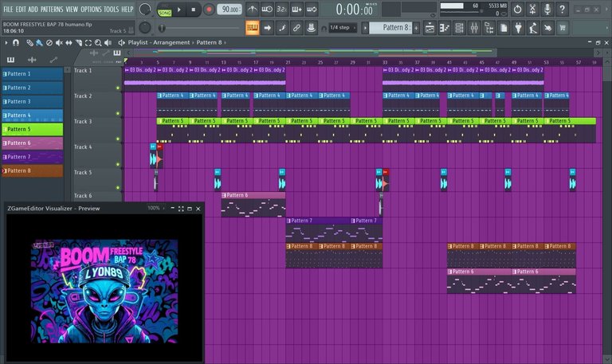Screen dimensions: 612x364
Task: Open audio editor scissors icon
Action: [x=532, y=10]
